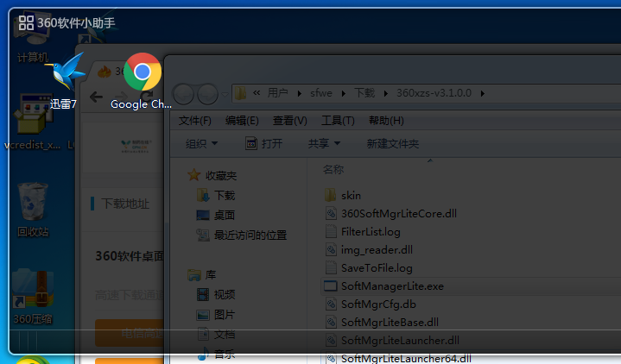The height and width of the screenshot is (364, 621).
Task: Expand the arrow after 下载 in address bar
Action: [386, 93]
